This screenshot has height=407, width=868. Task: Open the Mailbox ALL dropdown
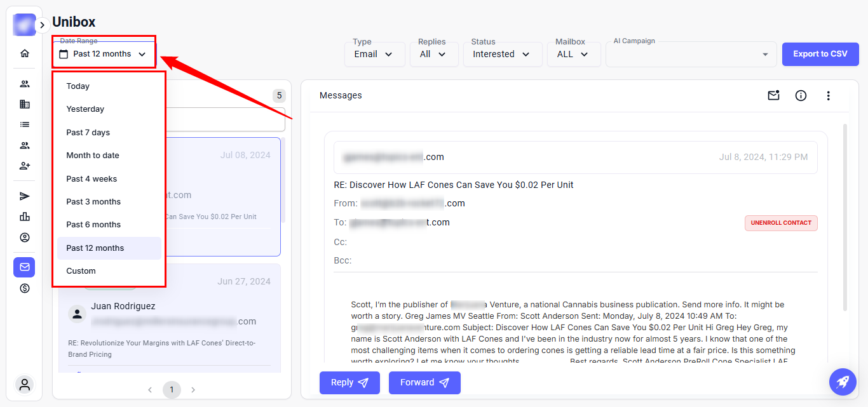tap(573, 55)
